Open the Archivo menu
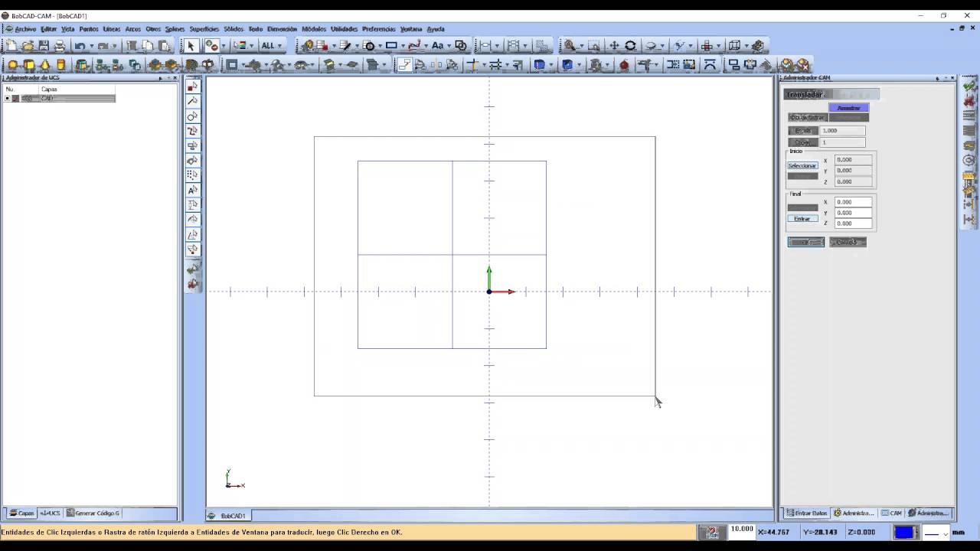Screen dimensions: 980x551 tap(25, 29)
